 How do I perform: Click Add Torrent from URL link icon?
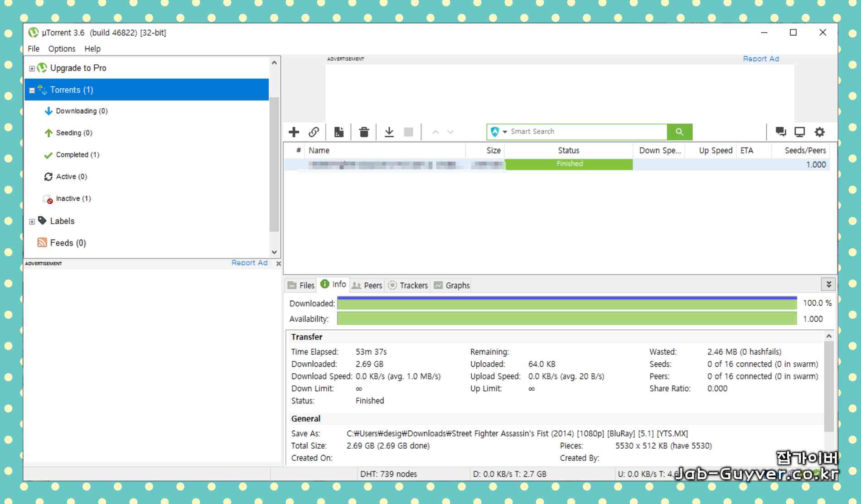pyautogui.click(x=314, y=132)
